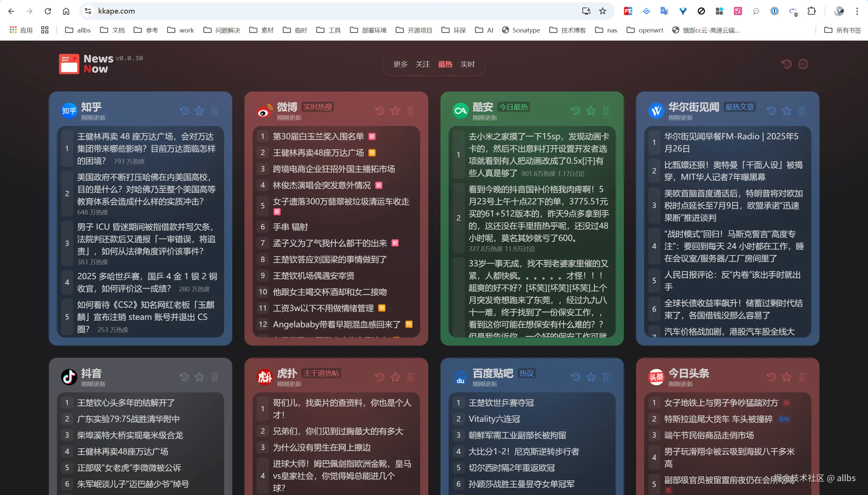Click the 酷安 drag handle icon

607,110
